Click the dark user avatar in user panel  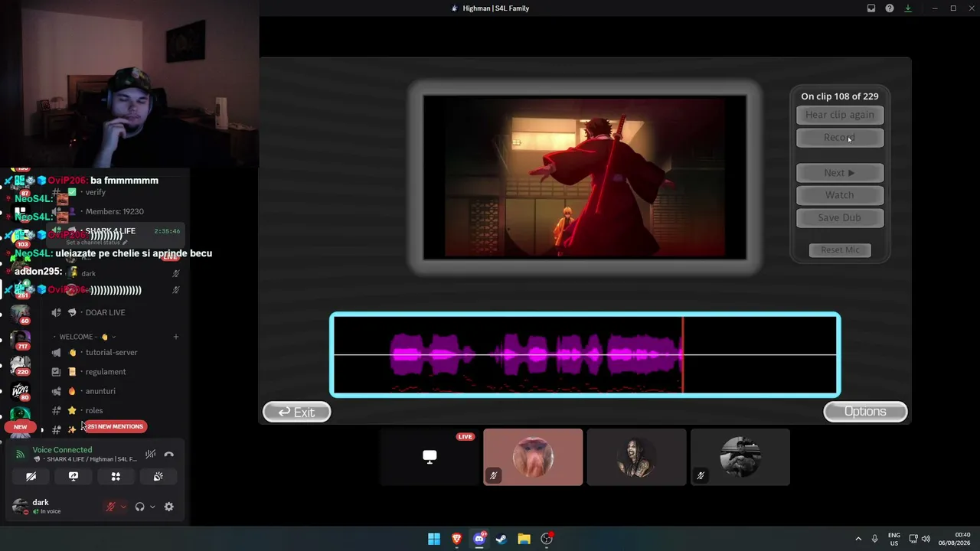tap(20, 507)
